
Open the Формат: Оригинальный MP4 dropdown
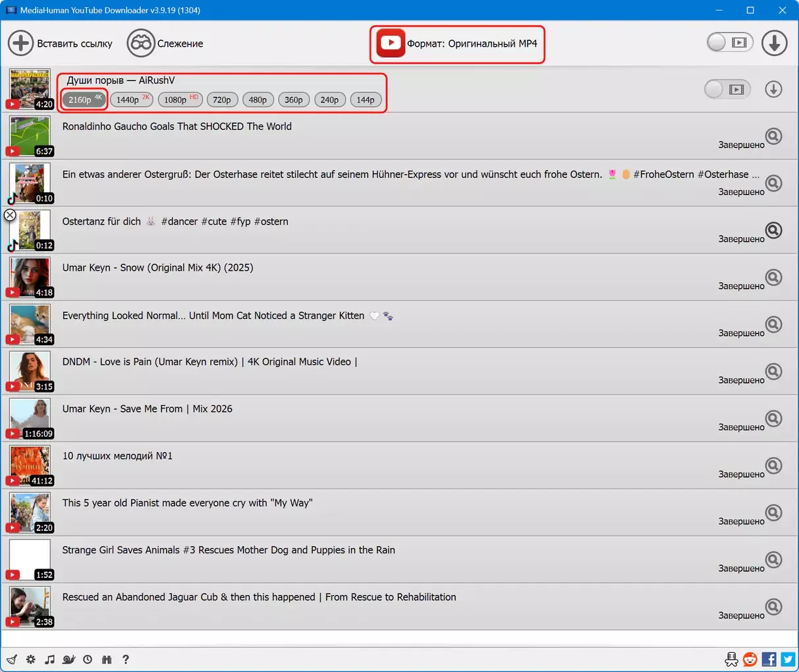[x=458, y=44]
